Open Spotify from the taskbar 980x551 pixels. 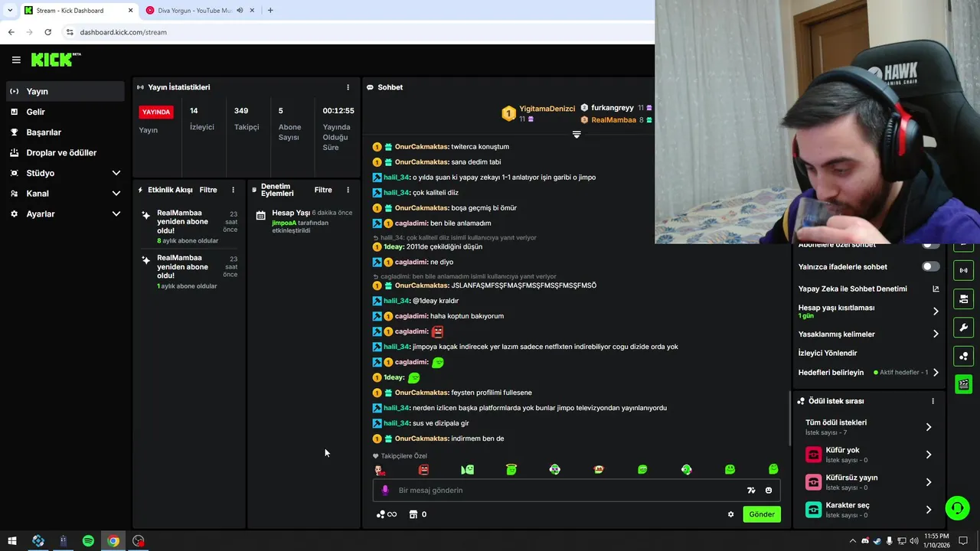tap(88, 541)
